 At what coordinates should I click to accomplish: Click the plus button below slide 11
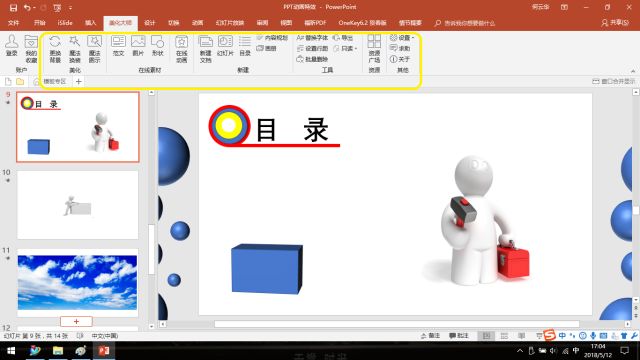click(76, 322)
